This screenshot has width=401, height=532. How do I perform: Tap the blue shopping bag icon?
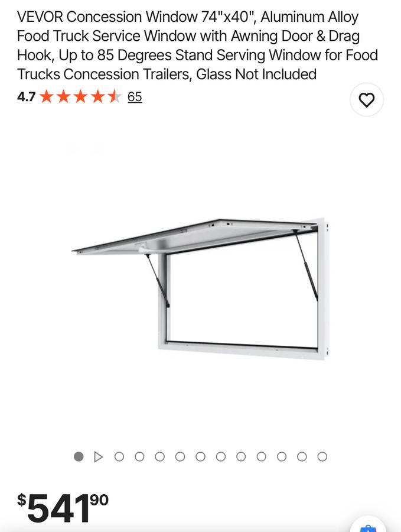368,526
